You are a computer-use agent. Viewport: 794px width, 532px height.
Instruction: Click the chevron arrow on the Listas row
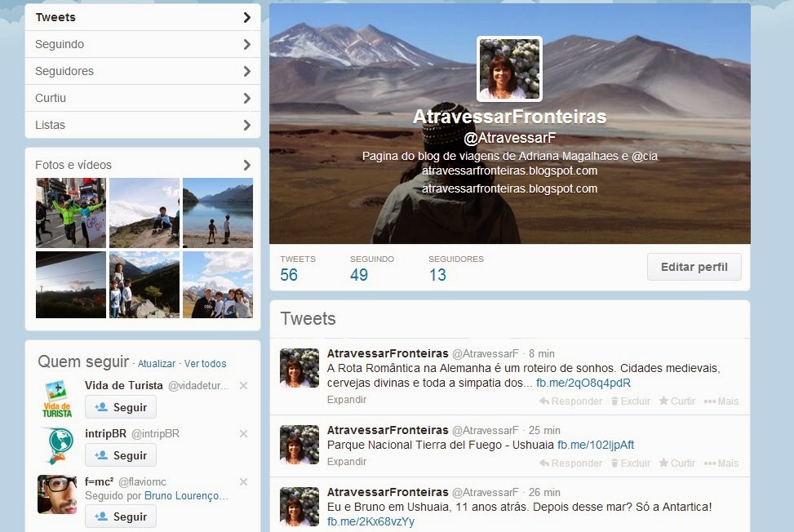pyautogui.click(x=246, y=125)
